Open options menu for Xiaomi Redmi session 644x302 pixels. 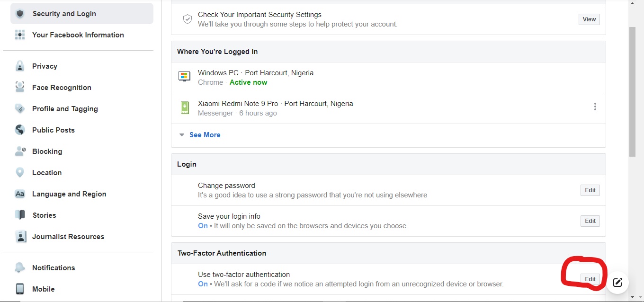click(x=595, y=107)
